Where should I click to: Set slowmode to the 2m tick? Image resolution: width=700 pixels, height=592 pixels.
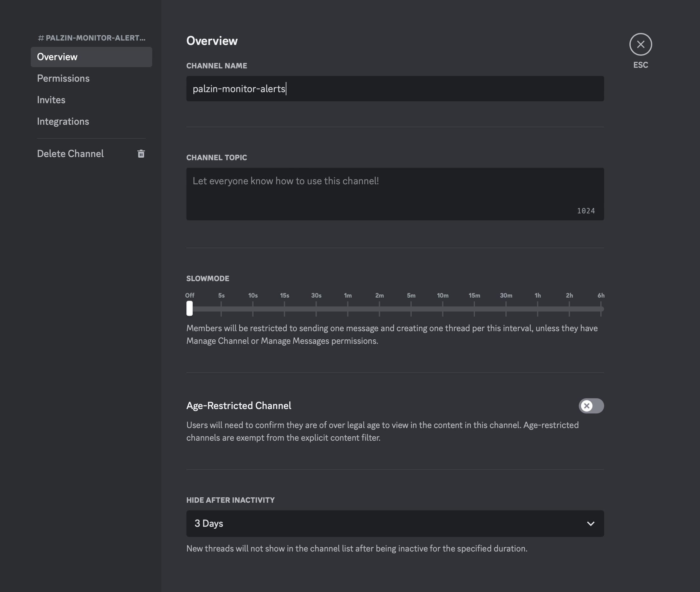pos(379,309)
